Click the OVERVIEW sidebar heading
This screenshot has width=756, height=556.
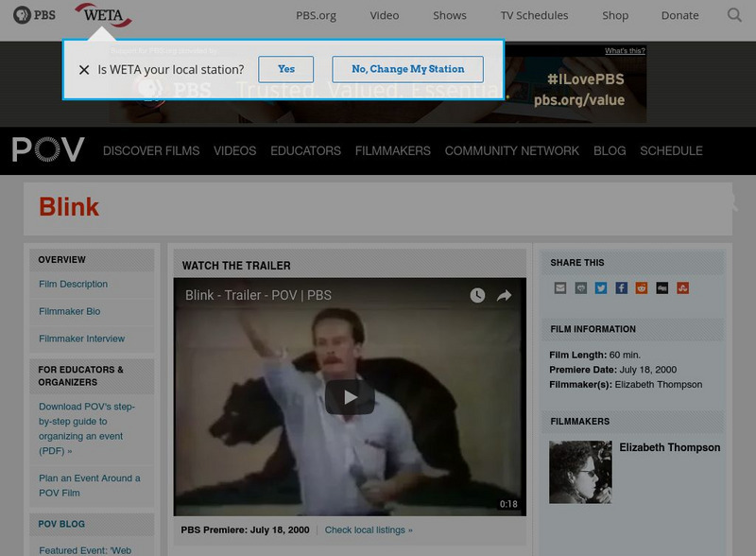(x=61, y=260)
